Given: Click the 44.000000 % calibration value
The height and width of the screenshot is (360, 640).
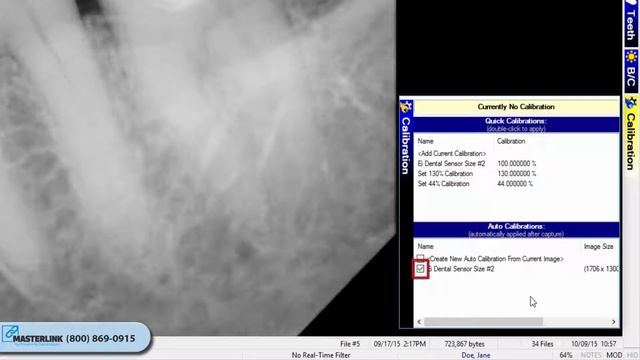Looking at the screenshot, I should (x=515, y=184).
